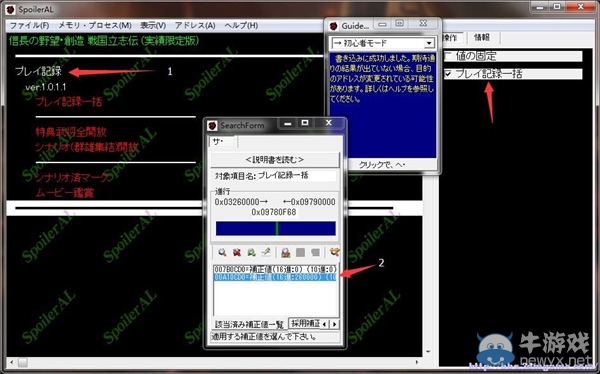Click the tab scroll left arrow in SearchForm

324,324
